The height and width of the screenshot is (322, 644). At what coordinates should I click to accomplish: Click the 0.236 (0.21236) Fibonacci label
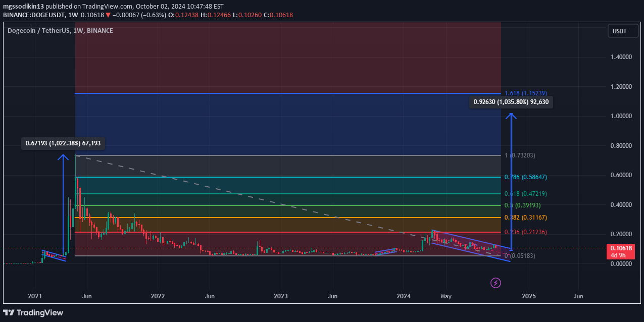click(x=526, y=232)
